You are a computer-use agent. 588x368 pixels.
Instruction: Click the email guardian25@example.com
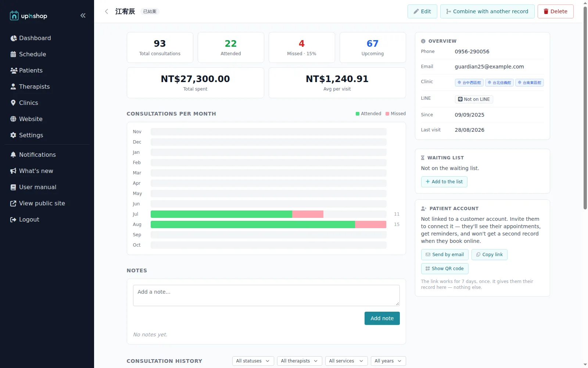[x=489, y=67]
